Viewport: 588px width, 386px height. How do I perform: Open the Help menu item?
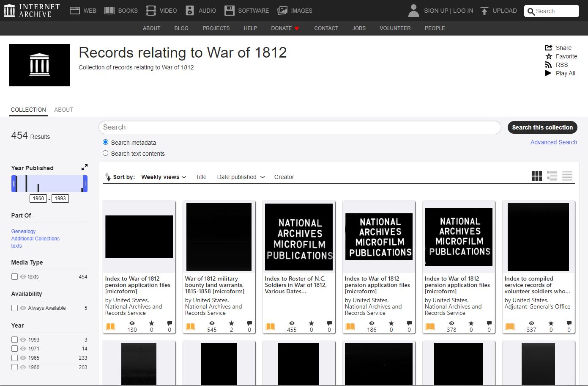[250, 28]
